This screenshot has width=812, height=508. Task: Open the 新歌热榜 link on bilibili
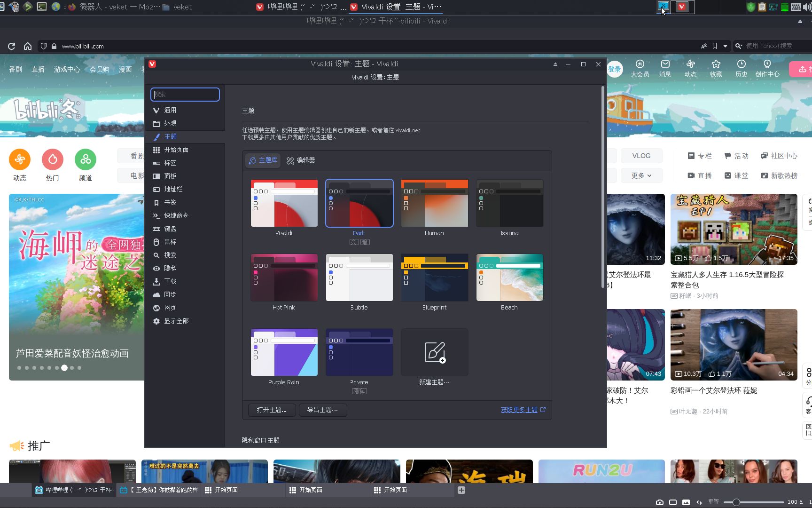(779, 175)
